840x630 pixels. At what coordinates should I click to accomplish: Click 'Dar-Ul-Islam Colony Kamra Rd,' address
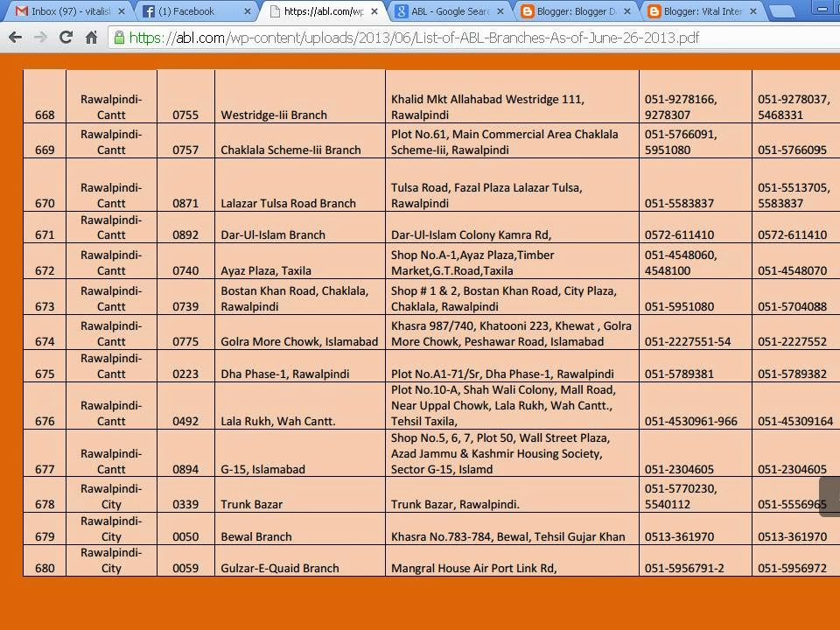(471, 234)
